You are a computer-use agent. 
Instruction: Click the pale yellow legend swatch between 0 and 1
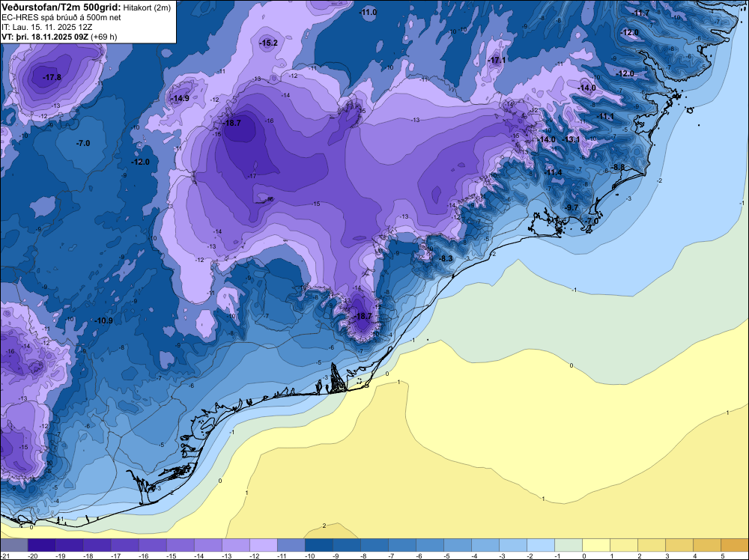coord(595,545)
